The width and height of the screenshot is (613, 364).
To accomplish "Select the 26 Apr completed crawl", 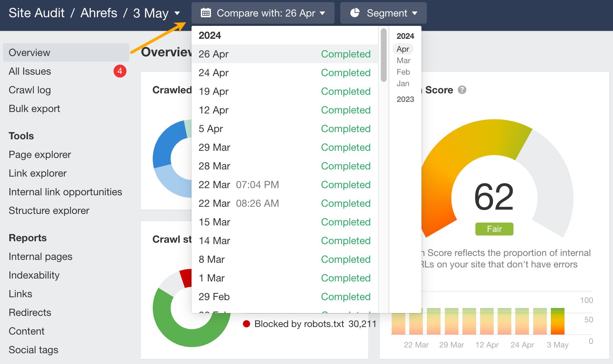I will pos(252,54).
